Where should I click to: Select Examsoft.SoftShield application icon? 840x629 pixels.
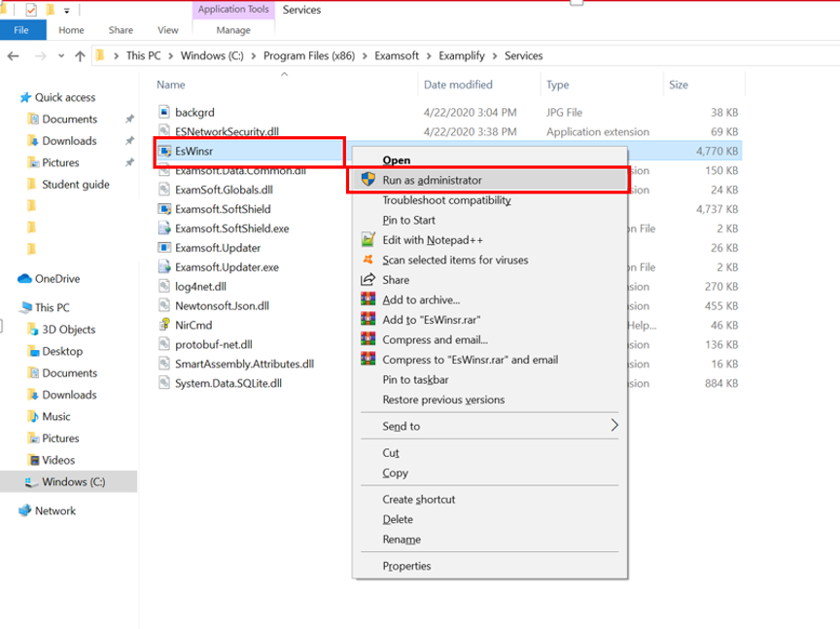(164, 209)
